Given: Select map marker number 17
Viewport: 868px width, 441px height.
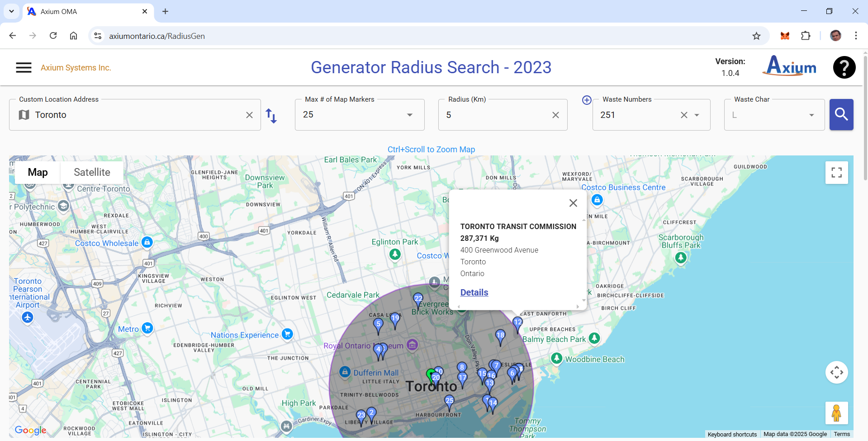Looking at the screenshot, I should click(x=462, y=380).
